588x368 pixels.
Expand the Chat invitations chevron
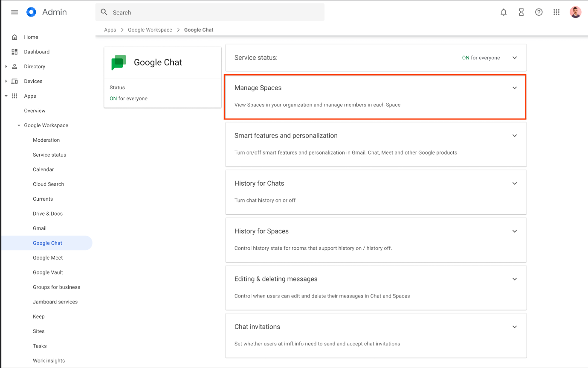click(x=515, y=327)
